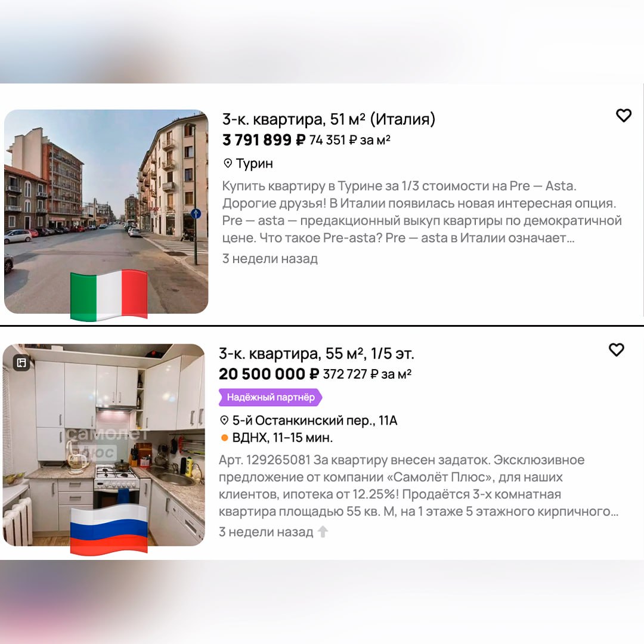Viewport: 644px width, 644px height.
Task: Click the price 3 791 899 ₽
Action: [264, 140]
